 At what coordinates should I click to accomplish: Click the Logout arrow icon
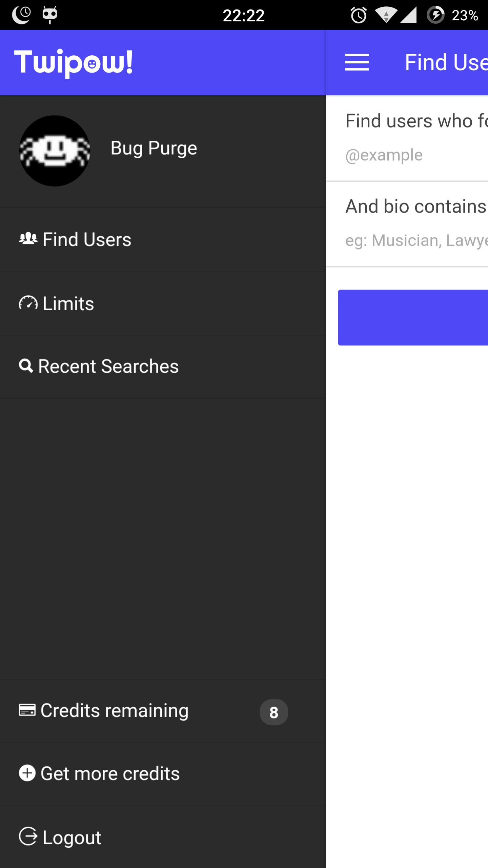28,836
